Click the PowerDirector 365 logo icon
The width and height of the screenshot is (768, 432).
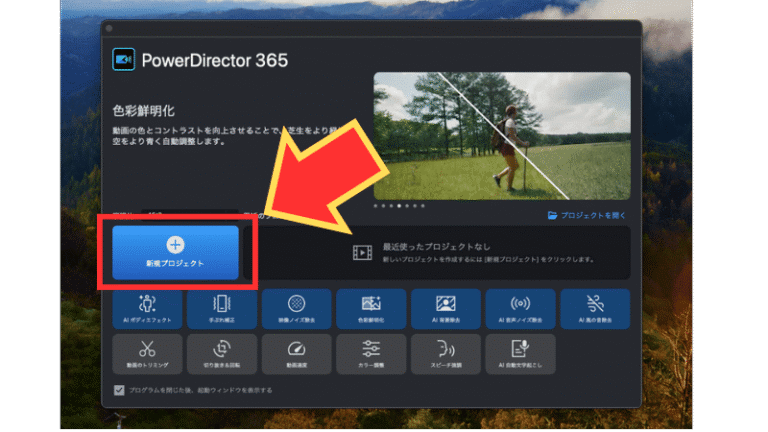(x=125, y=60)
